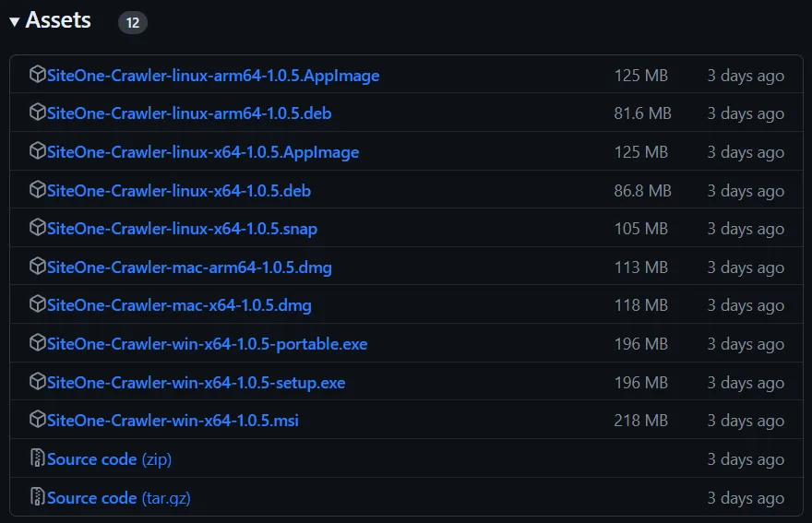Open Source code (zip) link
Image resolution: width=812 pixels, height=523 pixels.
click(x=109, y=459)
